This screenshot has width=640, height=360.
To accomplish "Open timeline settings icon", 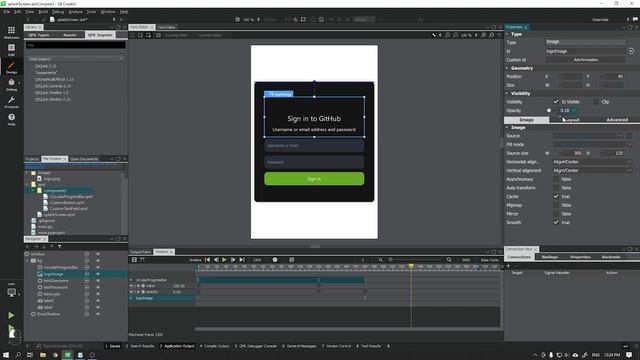I will pos(134,260).
